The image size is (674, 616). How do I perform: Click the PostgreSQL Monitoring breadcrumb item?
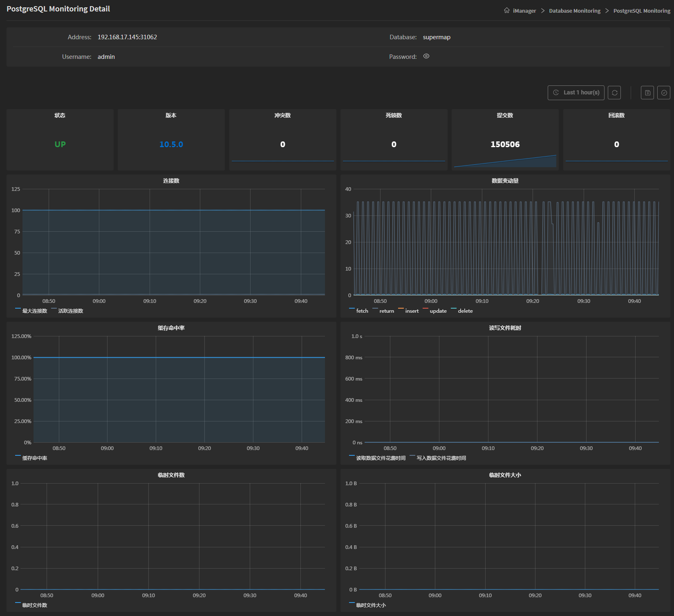tap(641, 10)
